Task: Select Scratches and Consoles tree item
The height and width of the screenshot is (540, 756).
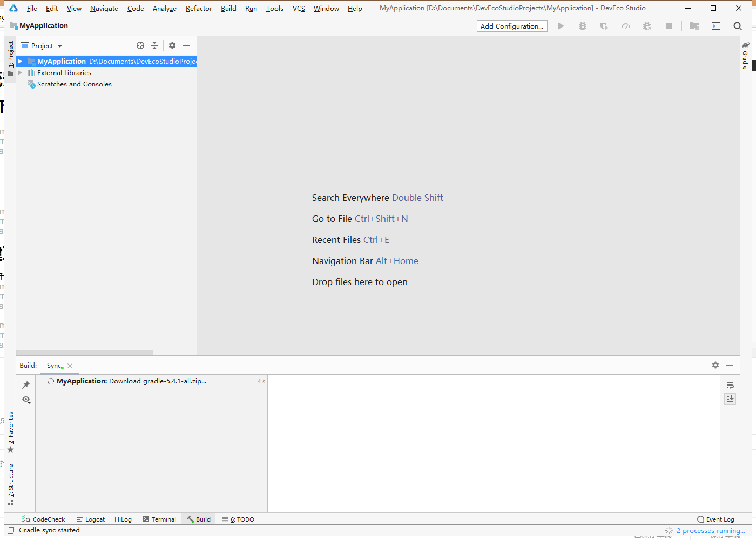Action: [75, 84]
